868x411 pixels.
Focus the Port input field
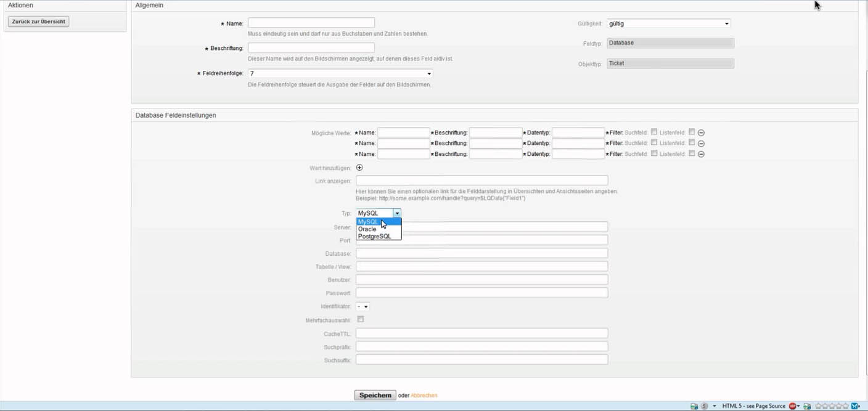point(481,240)
